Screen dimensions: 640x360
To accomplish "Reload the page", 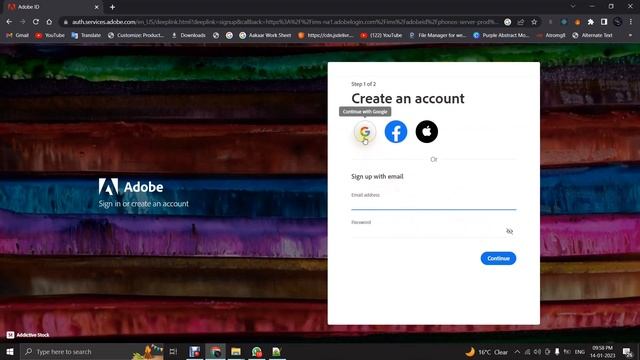I will pyautogui.click(x=36, y=22).
